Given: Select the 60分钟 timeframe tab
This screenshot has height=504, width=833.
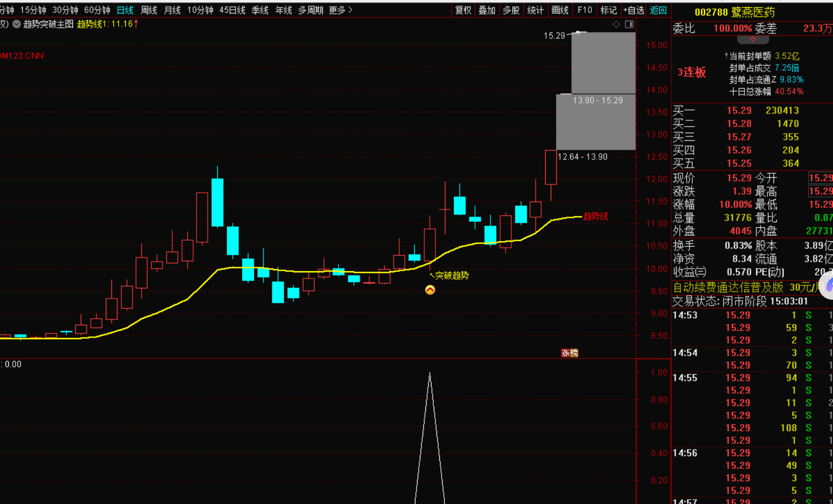Looking at the screenshot, I should [97, 10].
